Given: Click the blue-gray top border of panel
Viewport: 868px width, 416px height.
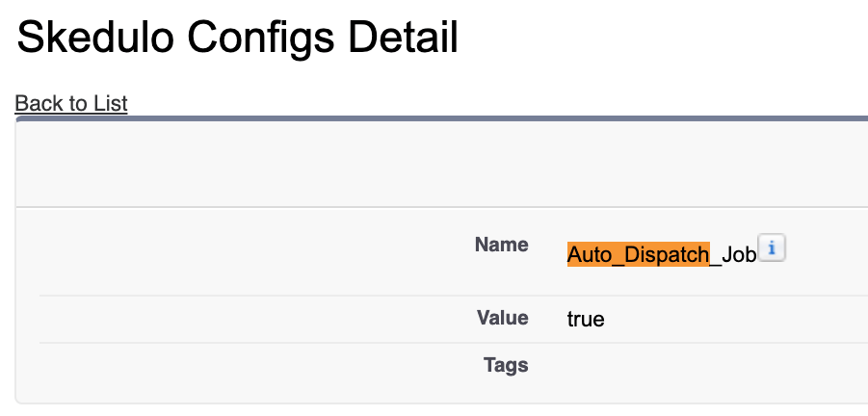Looking at the screenshot, I should (x=442, y=118).
